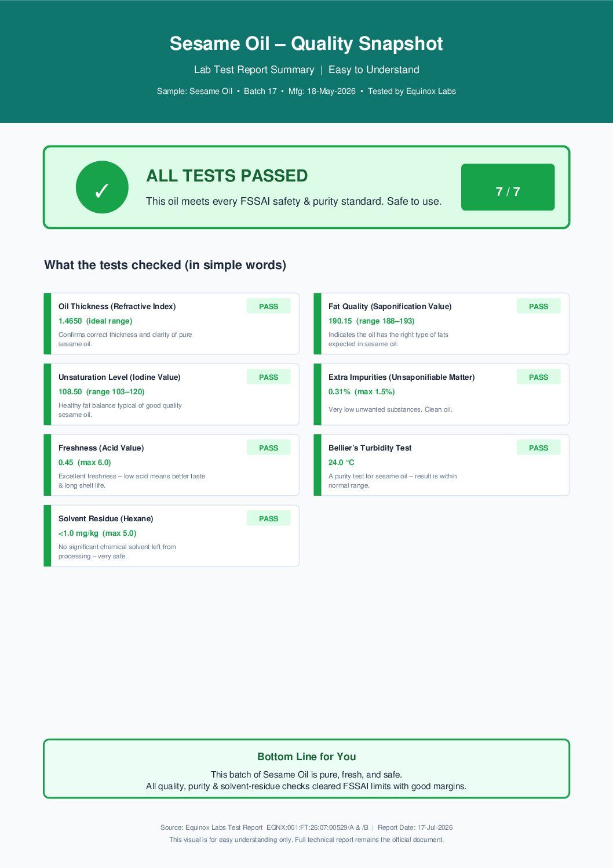613x868 pixels.
Task: Click the 7 / 7 score badge
Action: (508, 187)
